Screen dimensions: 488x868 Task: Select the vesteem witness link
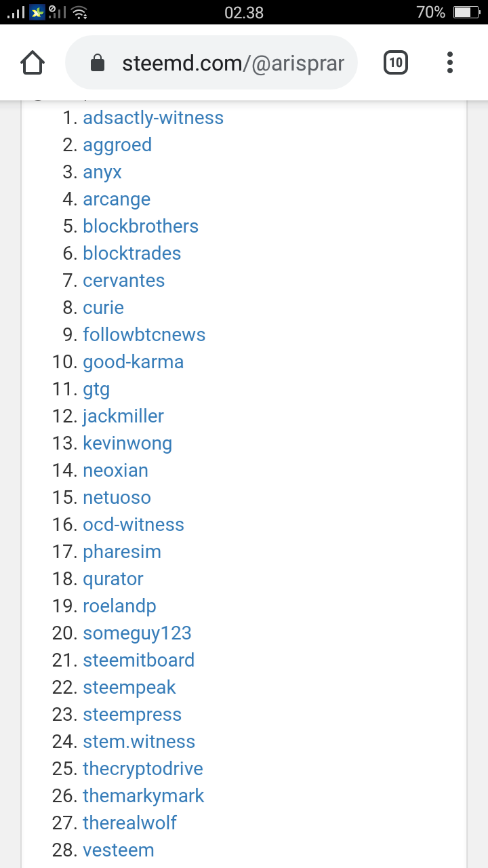pos(118,850)
